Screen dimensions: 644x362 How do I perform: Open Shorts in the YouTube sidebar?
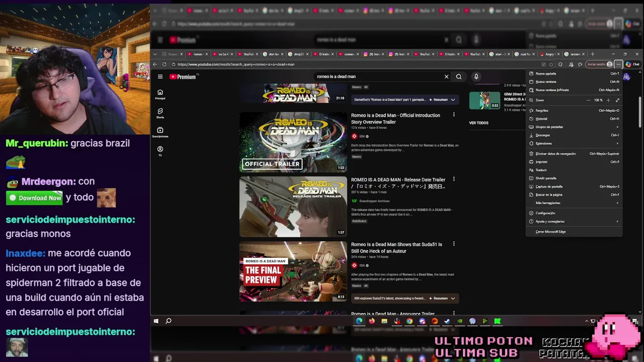coord(160,113)
